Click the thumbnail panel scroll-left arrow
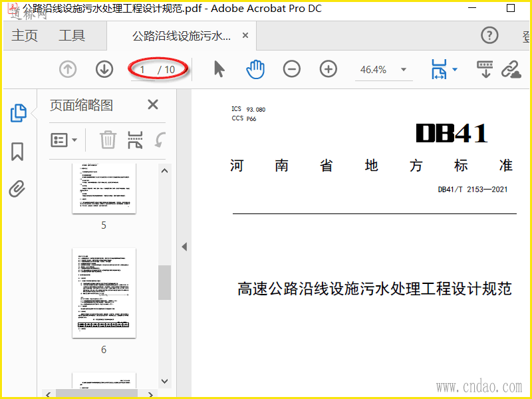The width and height of the screenshot is (532, 399). [48, 394]
